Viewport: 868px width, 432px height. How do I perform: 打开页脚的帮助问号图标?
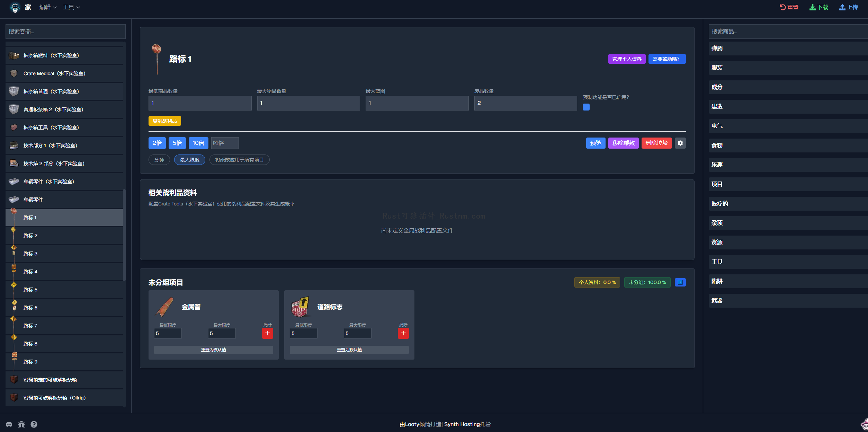coord(34,424)
